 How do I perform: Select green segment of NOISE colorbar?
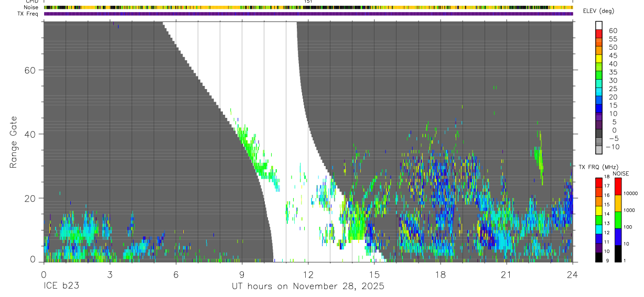617,220
